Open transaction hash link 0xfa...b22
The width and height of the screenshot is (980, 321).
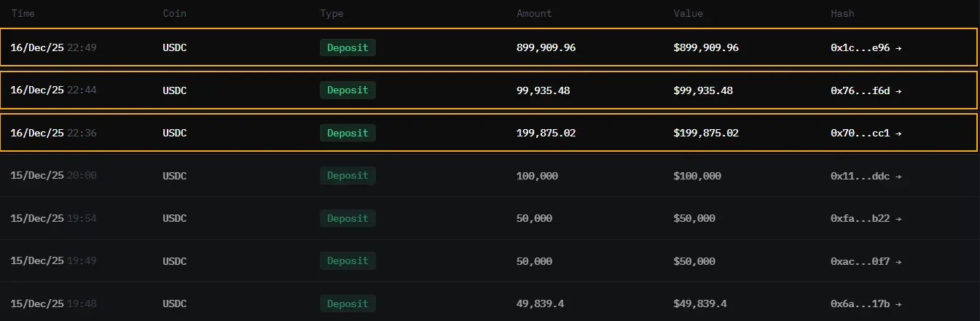[866, 218]
